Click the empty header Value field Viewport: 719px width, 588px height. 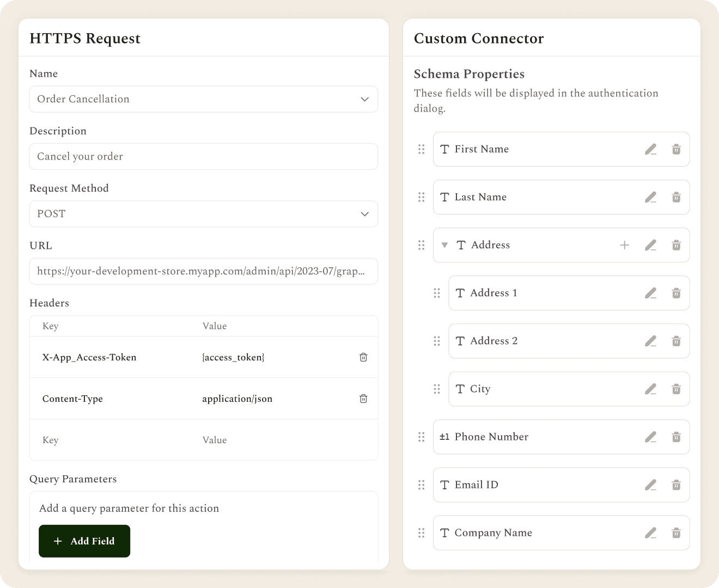point(272,440)
